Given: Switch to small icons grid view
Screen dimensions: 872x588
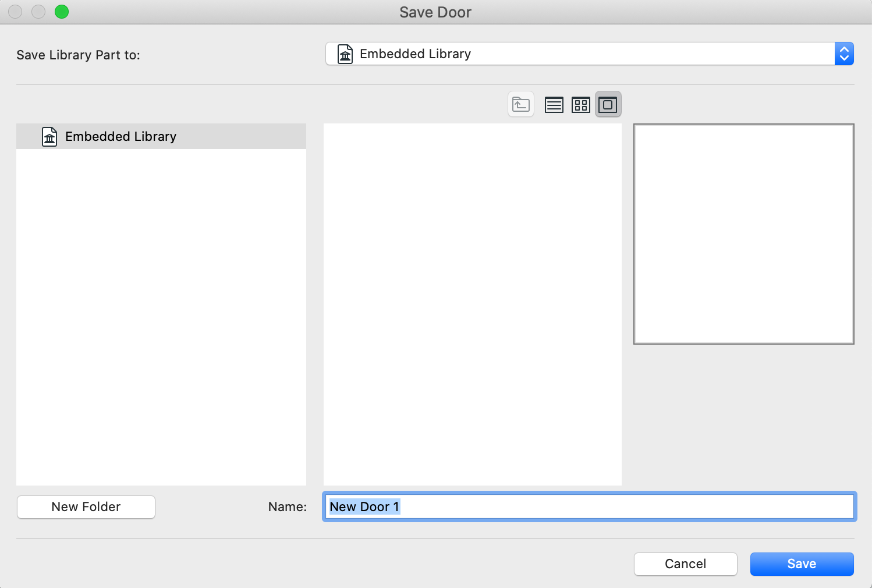Looking at the screenshot, I should [581, 105].
